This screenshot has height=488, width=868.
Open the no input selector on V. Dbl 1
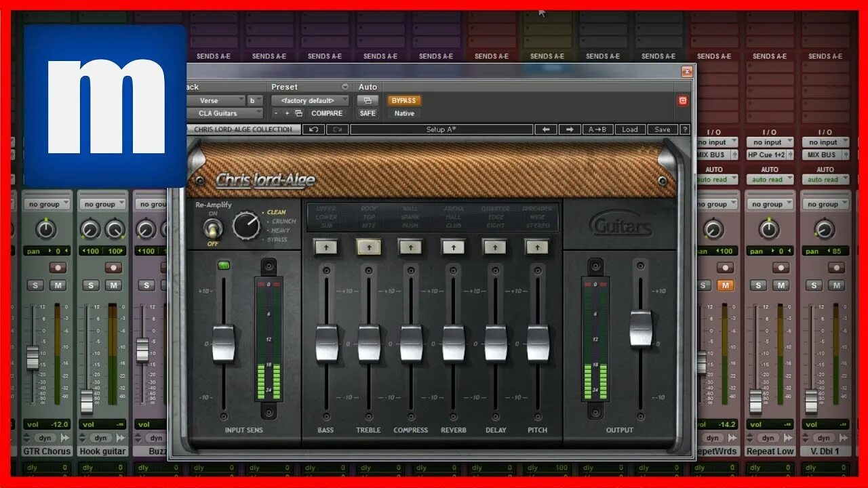pyautogui.click(x=825, y=142)
